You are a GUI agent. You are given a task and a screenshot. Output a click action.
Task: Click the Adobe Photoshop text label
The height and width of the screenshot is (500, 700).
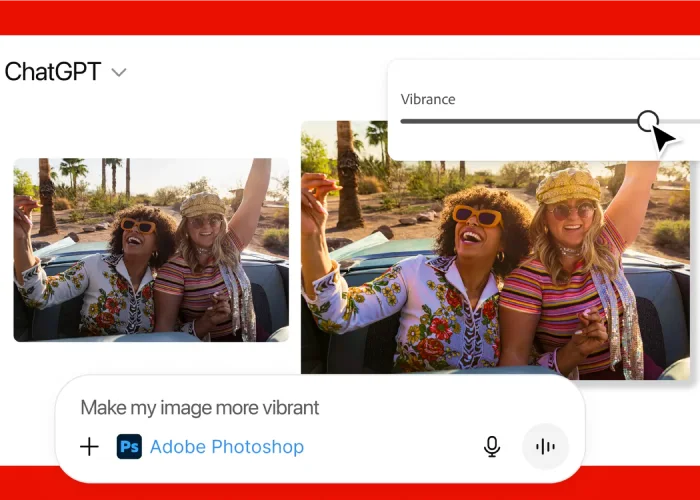tap(226, 447)
